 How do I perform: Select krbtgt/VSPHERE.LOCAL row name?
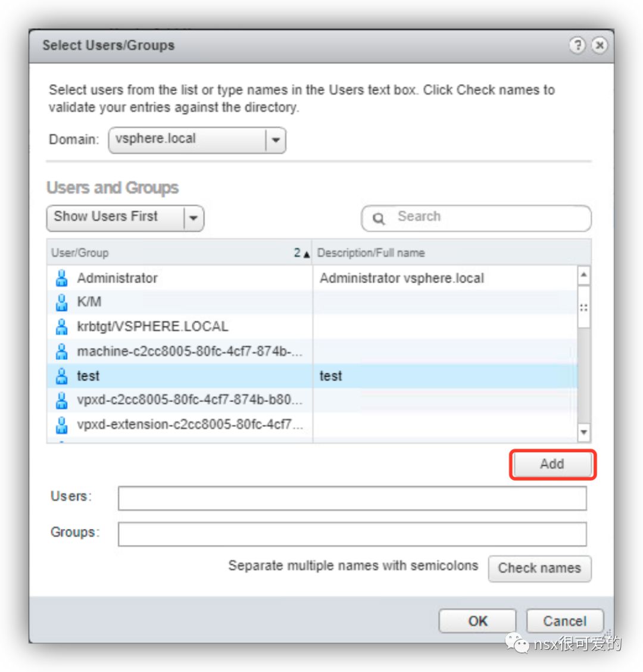(152, 326)
